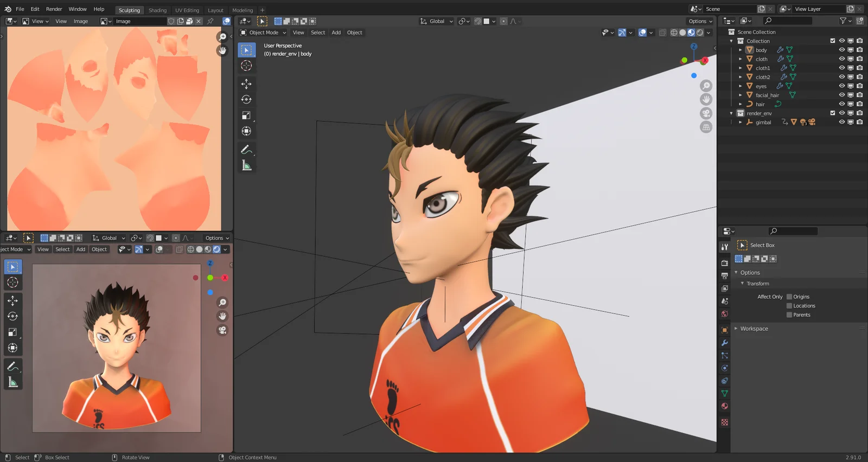Select the Measure tool in main viewport toolbar
The width and height of the screenshot is (868, 462).
pos(246,165)
